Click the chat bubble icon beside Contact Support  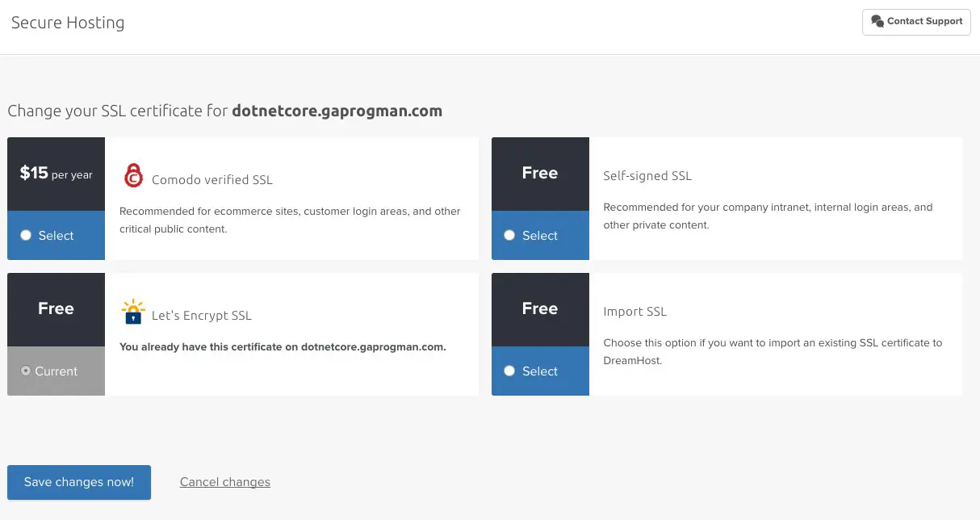coord(877,22)
